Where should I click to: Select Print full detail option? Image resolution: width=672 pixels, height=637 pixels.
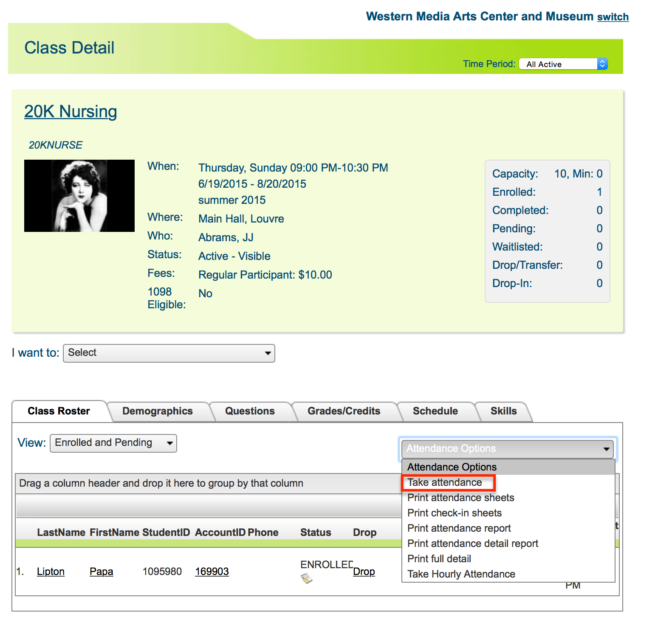click(x=439, y=559)
